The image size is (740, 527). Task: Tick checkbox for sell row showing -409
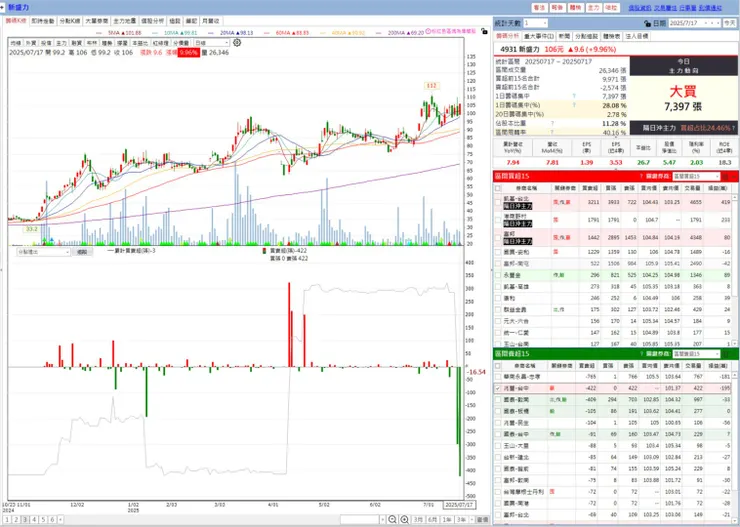pyautogui.click(x=498, y=400)
